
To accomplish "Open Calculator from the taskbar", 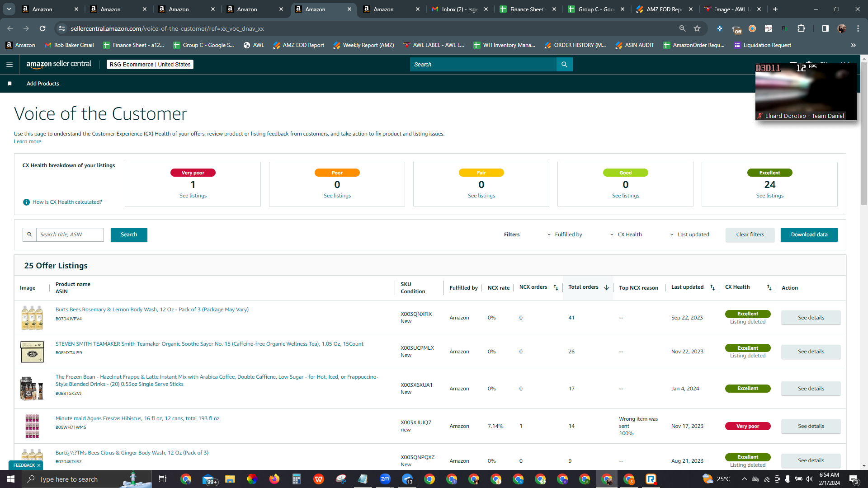I will click(x=297, y=479).
